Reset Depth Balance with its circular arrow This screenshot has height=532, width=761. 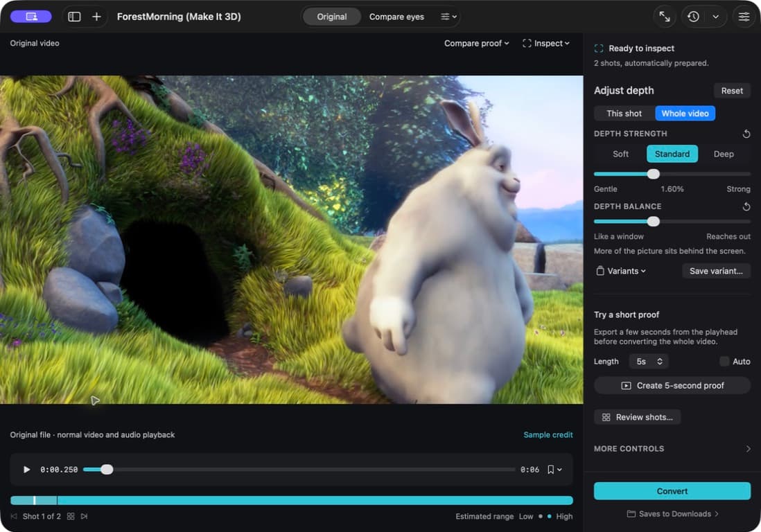746,206
